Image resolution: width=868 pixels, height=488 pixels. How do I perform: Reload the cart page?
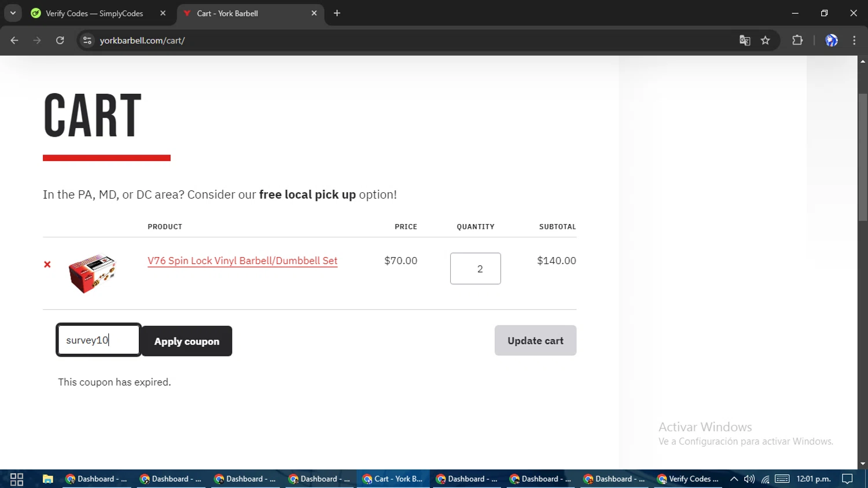click(60, 41)
